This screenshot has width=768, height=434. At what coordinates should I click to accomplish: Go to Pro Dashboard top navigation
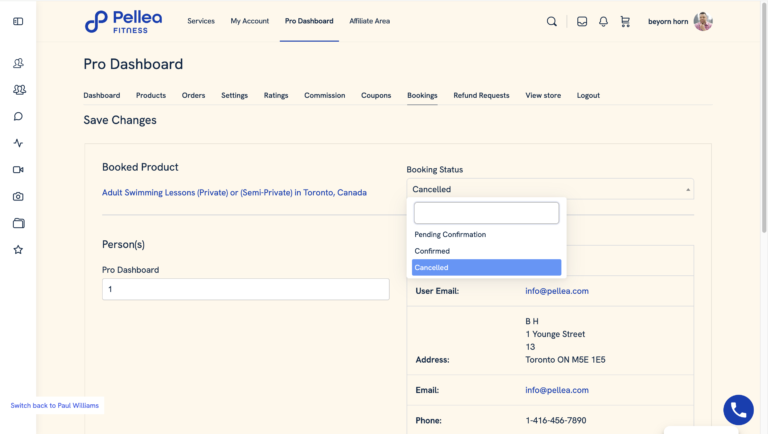[x=309, y=21]
